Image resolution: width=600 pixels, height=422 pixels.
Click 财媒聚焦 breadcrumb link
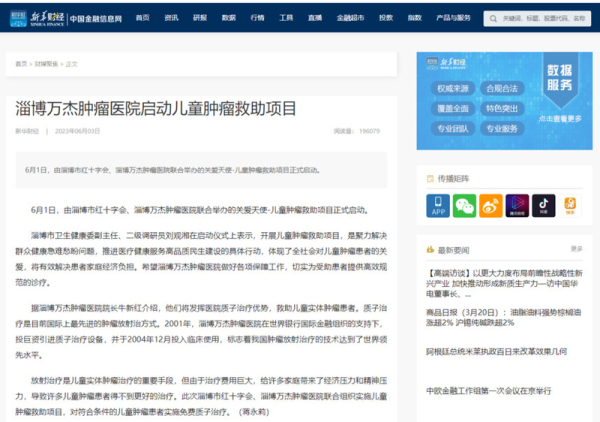pyautogui.click(x=46, y=63)
